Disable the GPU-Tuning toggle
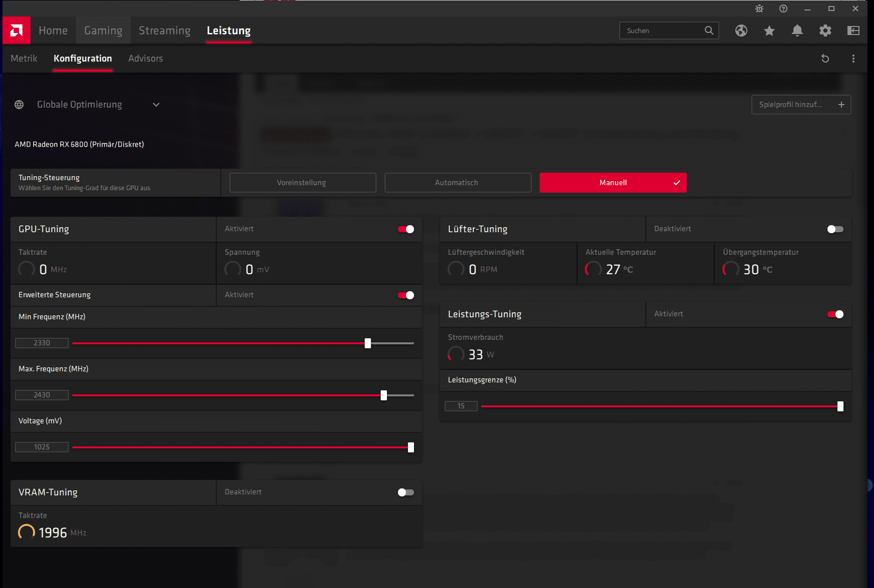 (x=406, y=229)
